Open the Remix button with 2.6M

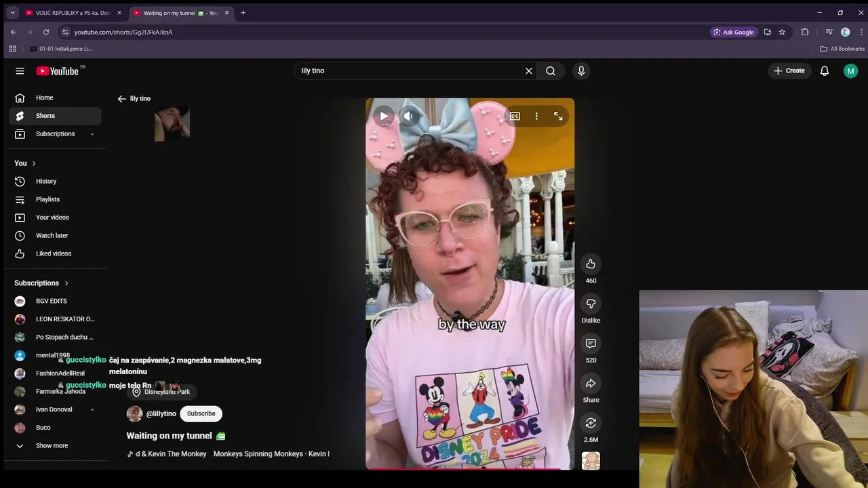591,423
